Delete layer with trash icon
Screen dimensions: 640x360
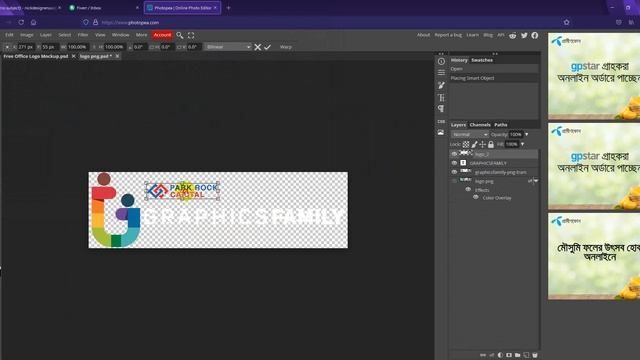coord(535,355)
